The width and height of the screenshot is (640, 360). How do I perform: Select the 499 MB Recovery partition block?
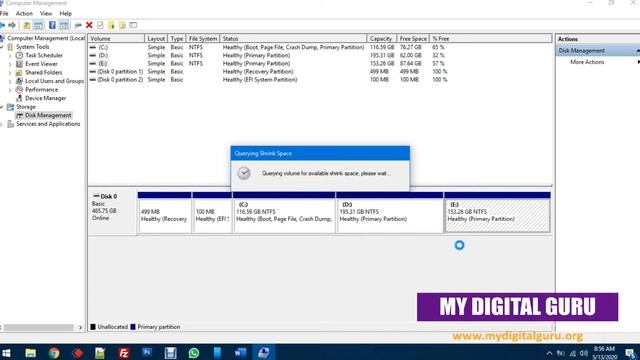coord(164,212)
